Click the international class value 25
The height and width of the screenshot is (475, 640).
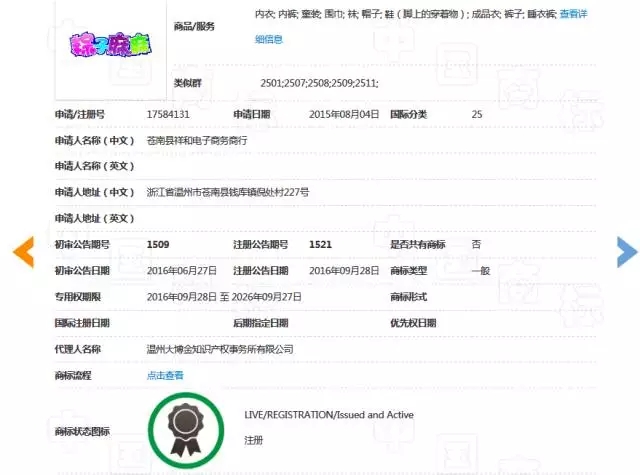477,115
